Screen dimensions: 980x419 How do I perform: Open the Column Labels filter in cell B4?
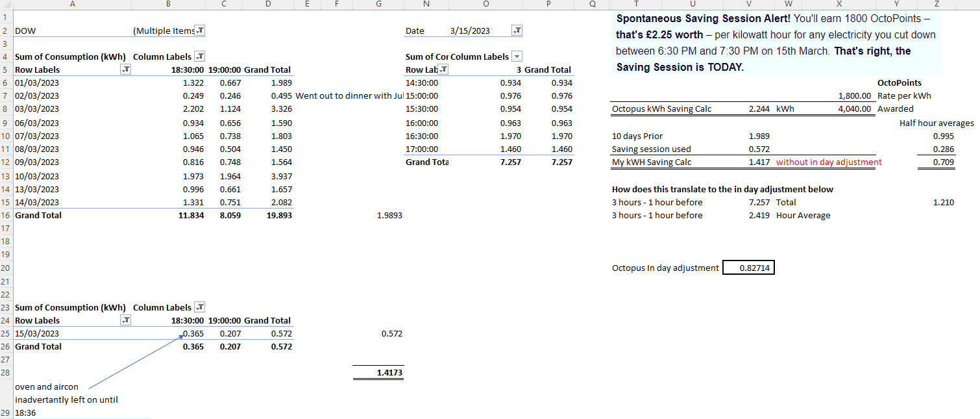tap(201, 57)
